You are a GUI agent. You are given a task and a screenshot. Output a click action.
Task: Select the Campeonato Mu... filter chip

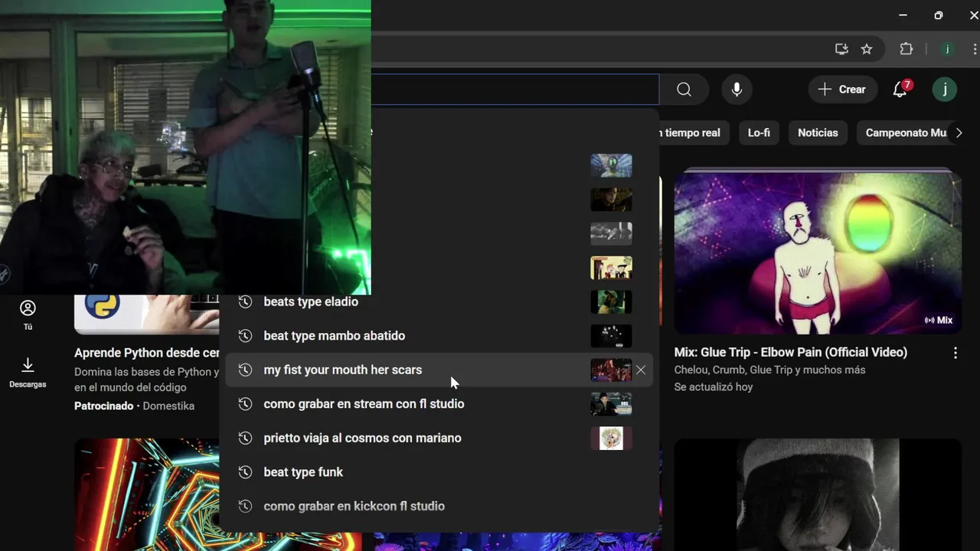pyautogui.click(x=906, y=132)
